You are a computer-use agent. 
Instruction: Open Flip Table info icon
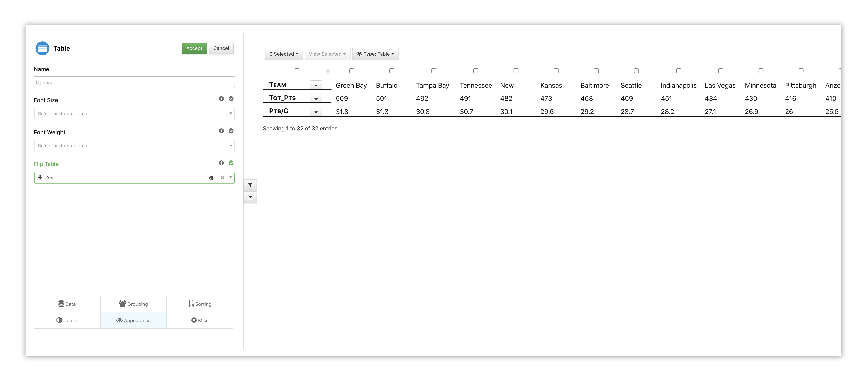tap(221, 163)
